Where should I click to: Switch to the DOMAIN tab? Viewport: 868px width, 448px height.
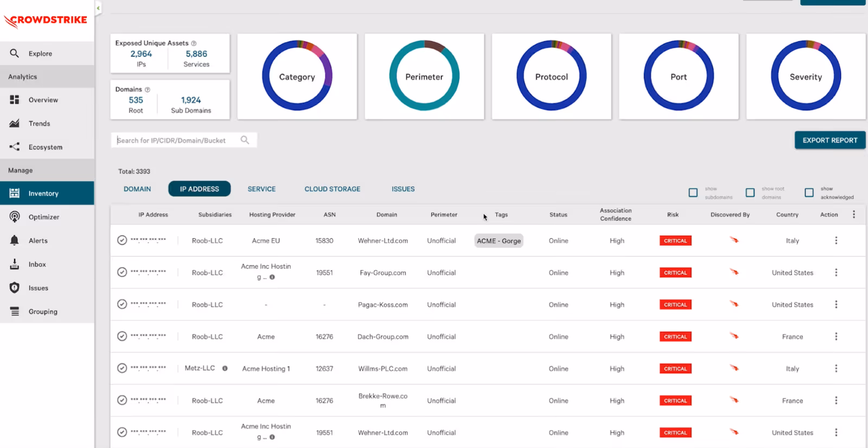coord(137,189)
